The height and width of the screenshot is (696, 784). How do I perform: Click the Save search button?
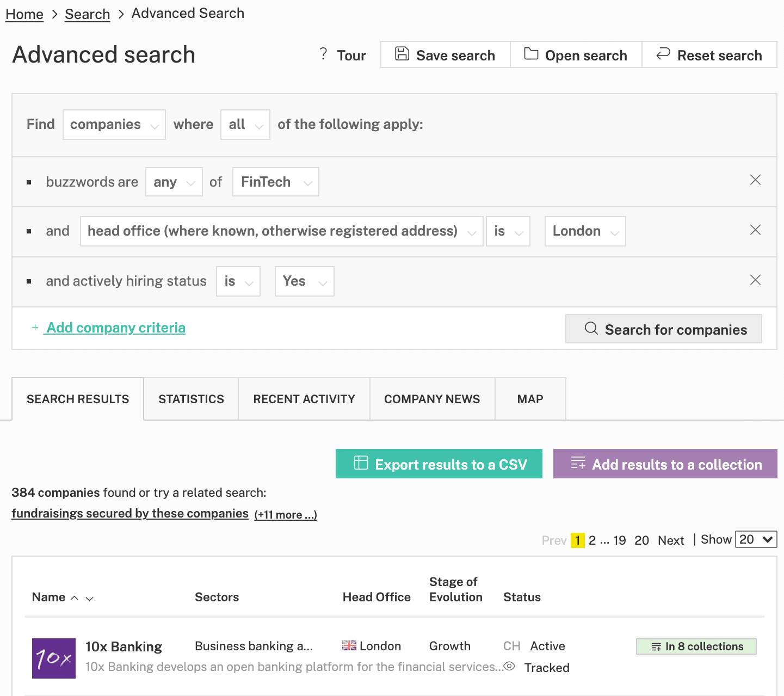point(446,54)
